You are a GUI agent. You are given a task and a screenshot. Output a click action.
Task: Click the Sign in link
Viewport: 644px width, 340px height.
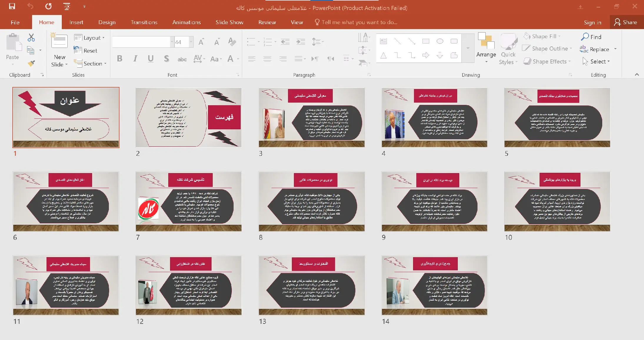click(x=592, y=22)
